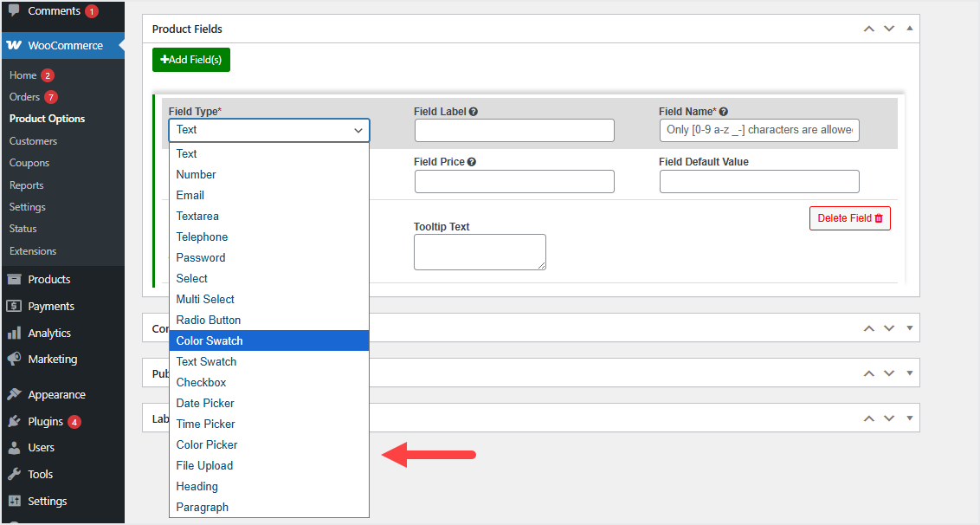The image size is (980, 525).
Task: Click the WooCommerce logo icon
Action: click(x=14, y=45)
